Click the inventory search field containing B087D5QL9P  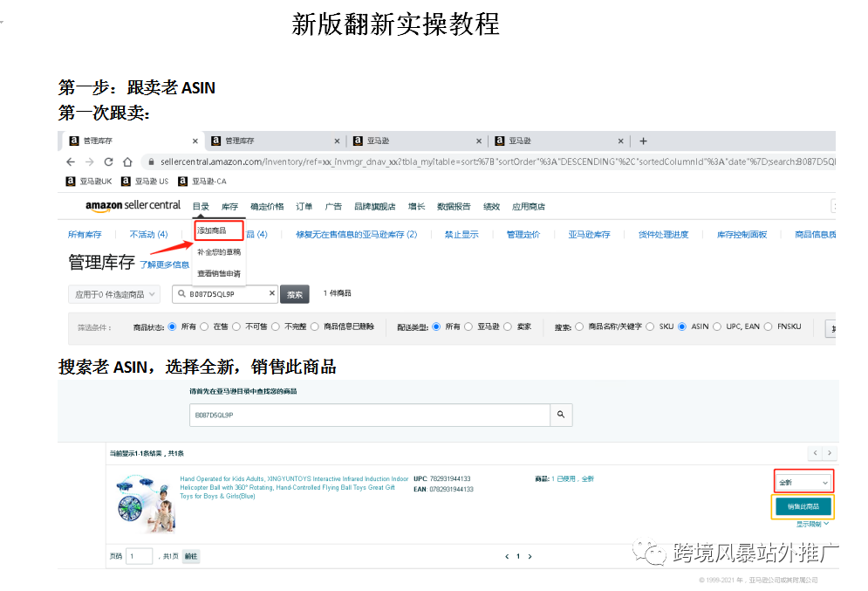[x=225, y=294]
